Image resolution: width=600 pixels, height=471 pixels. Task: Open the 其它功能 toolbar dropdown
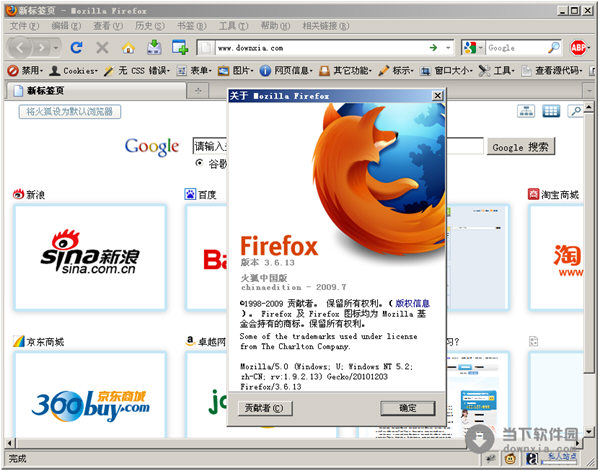click(345, 70)
